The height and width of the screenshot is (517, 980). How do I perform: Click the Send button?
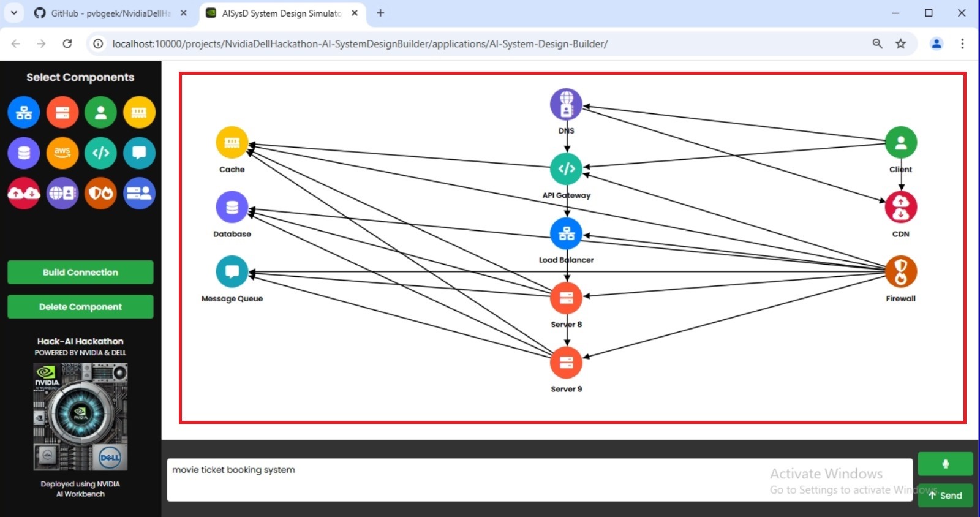[945, 496]
